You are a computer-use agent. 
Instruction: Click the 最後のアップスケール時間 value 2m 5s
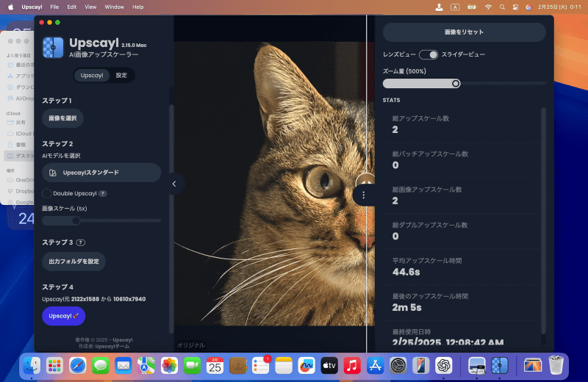[x=407, y=307]
